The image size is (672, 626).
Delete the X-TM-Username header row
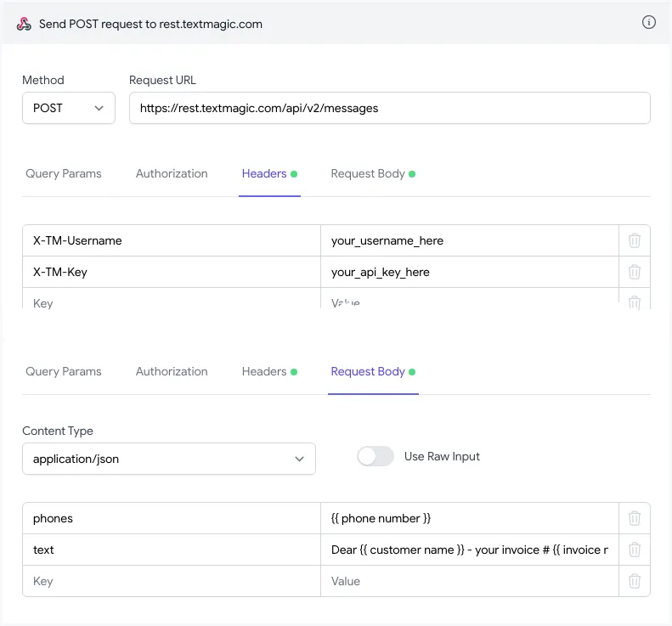tap(634, 240)
